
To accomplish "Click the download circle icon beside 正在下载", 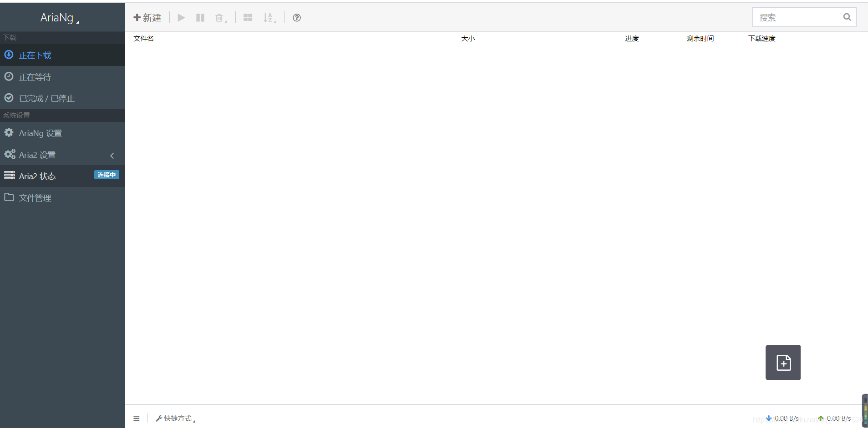I will click(9, 55).
